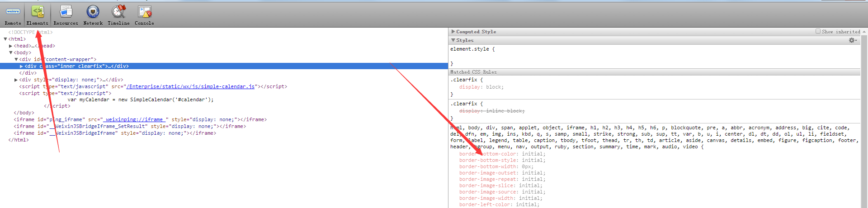This screenshot has width=868, height=208.
Task: Click the border-image-source property
Action: (502, 192)
